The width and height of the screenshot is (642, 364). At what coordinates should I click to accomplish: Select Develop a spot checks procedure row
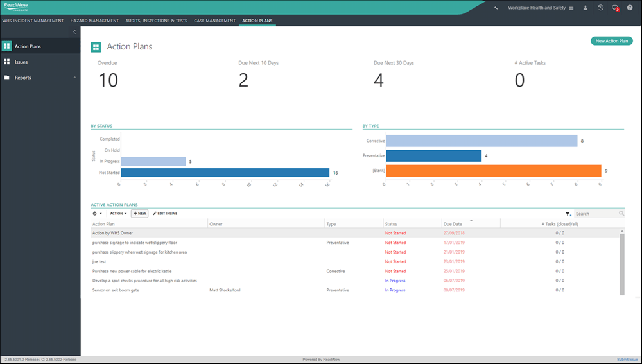(x=355, y=281)
